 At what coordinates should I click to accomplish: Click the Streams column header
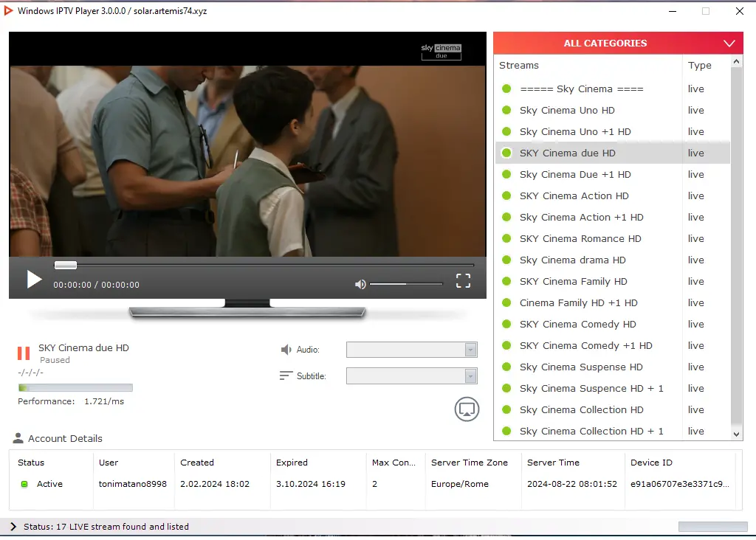point(519,65)
